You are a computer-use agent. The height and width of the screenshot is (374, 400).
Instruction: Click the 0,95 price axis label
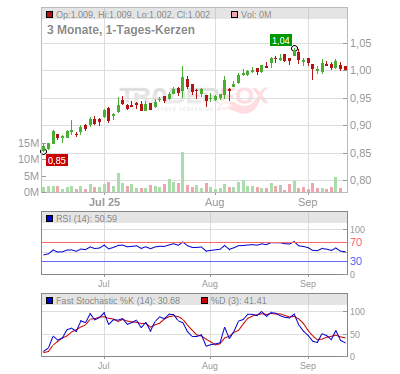(x=360, y=98)
